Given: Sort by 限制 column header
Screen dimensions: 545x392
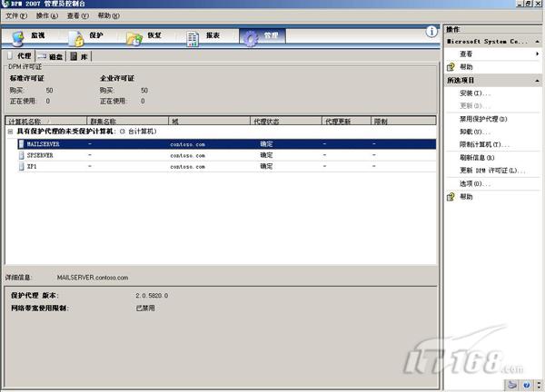Looking at the screenshot, I should 403,121.
